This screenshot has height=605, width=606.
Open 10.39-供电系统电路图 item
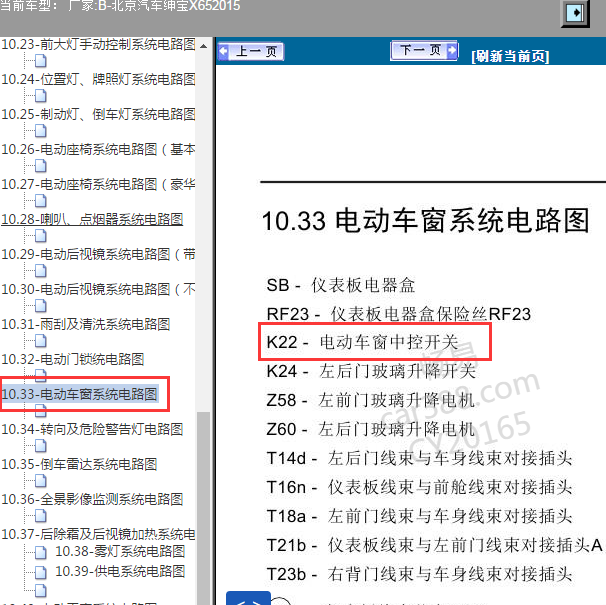point(120,571)
